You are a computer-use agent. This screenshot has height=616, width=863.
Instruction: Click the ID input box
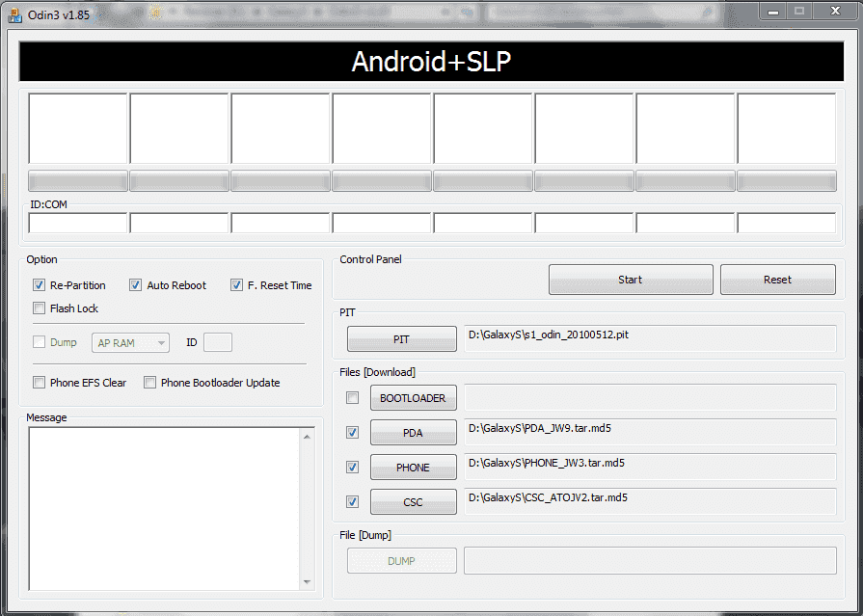(218, 342)
